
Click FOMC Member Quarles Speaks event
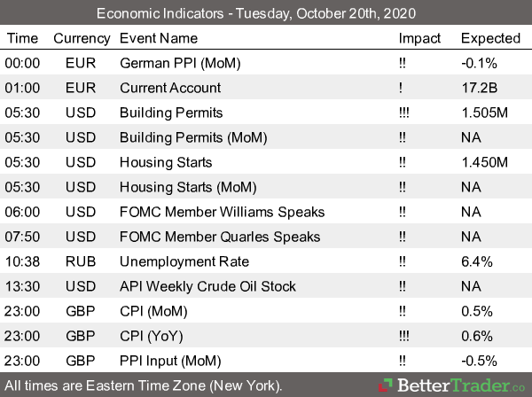click(220, 237)
